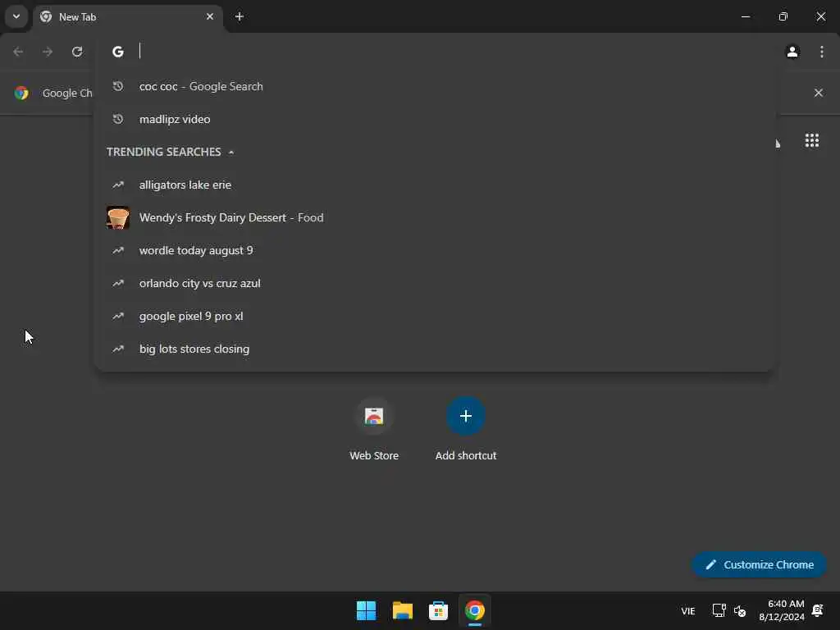Screen dimensions: 840x630
Task: Open the Windows Start menu
Action: tap(367, 610)
